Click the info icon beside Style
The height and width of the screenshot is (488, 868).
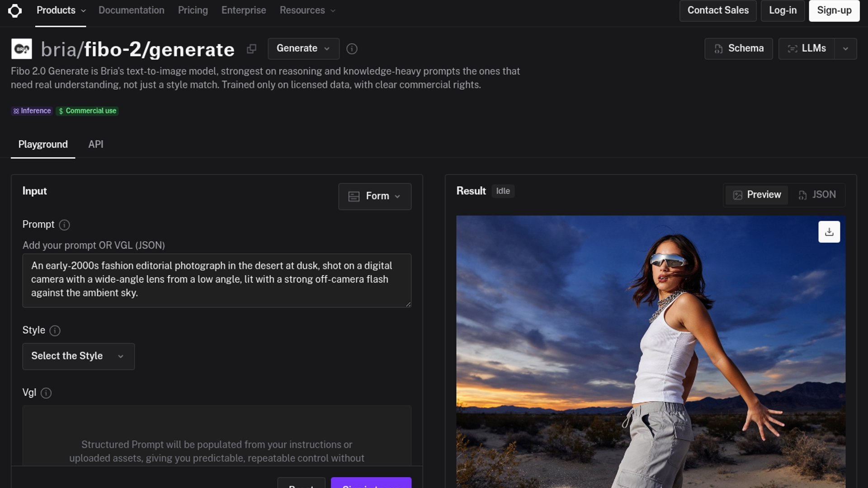click(55, 331)
